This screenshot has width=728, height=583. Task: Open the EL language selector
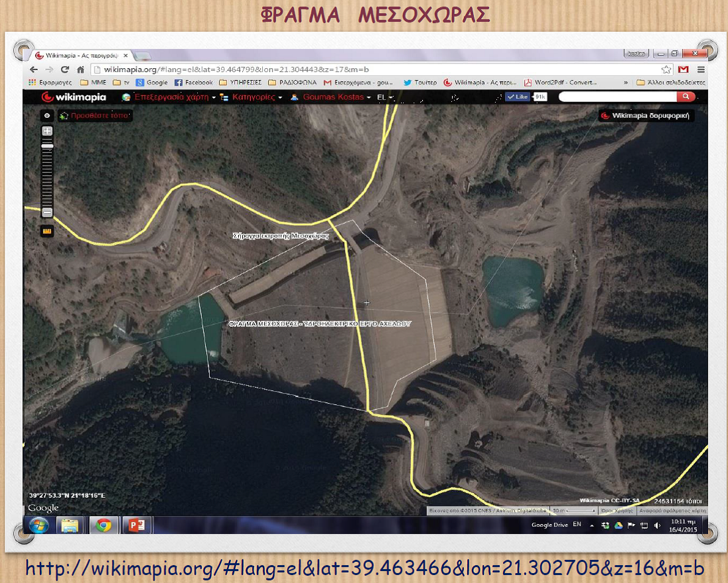click(x=385, y=97)
